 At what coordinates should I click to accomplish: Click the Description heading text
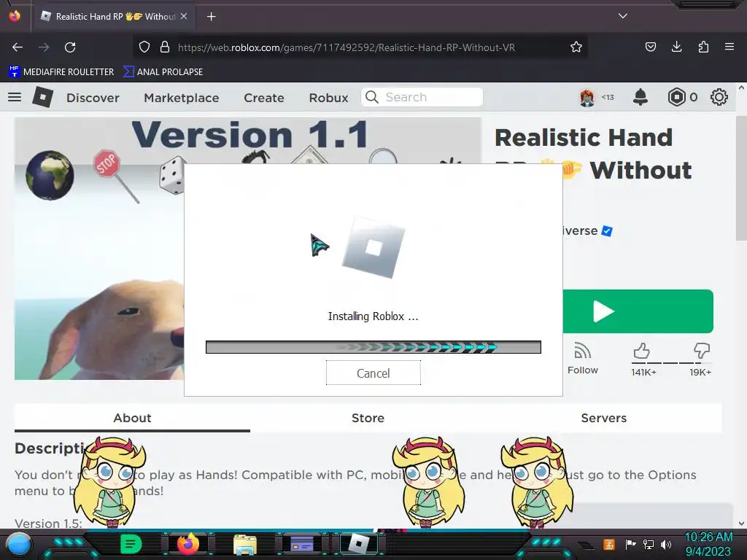tap(50, 448)
